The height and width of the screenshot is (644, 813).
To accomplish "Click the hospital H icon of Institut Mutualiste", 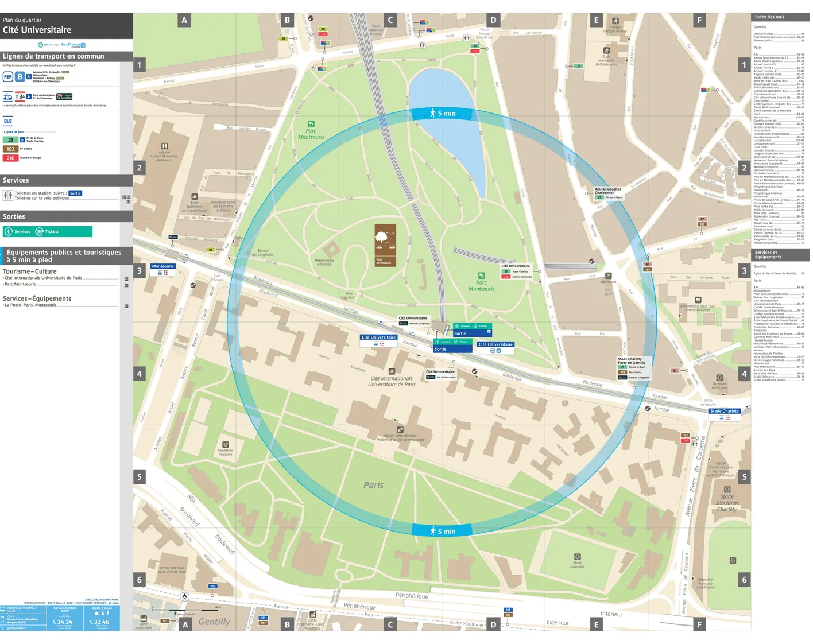I will [165, 146].
